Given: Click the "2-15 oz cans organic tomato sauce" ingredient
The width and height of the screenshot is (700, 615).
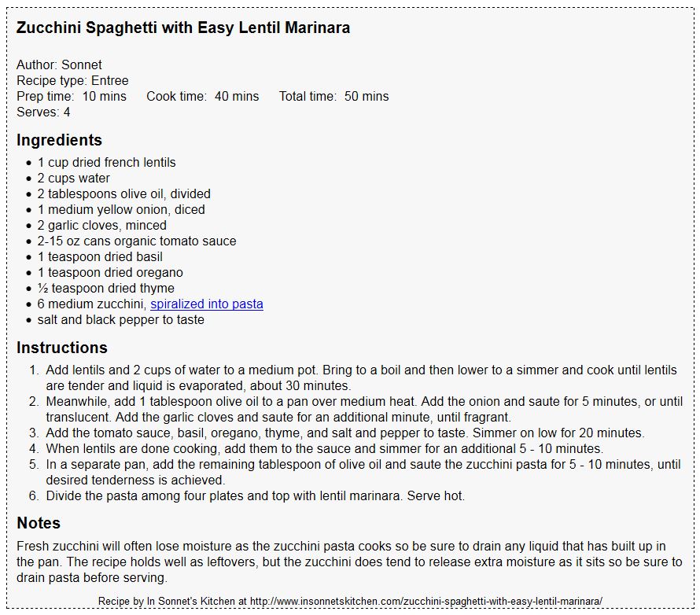Looking at the screenshot, I should pos(137,241).
